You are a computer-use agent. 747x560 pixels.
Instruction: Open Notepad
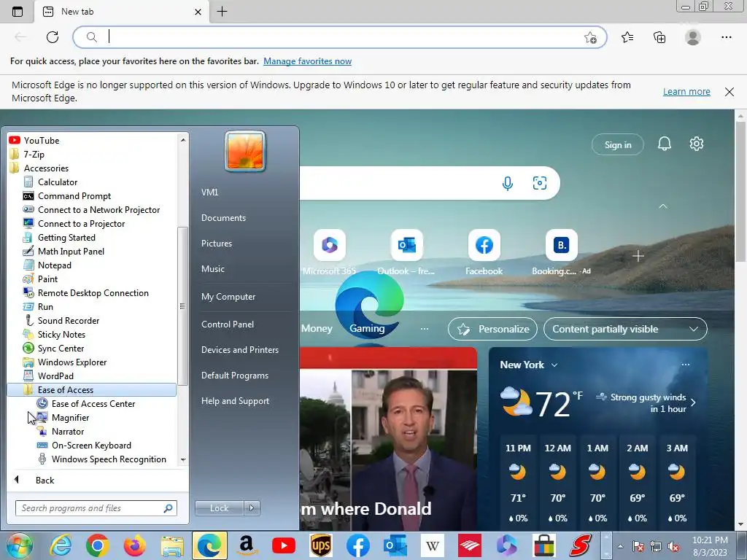click(54, 265)
